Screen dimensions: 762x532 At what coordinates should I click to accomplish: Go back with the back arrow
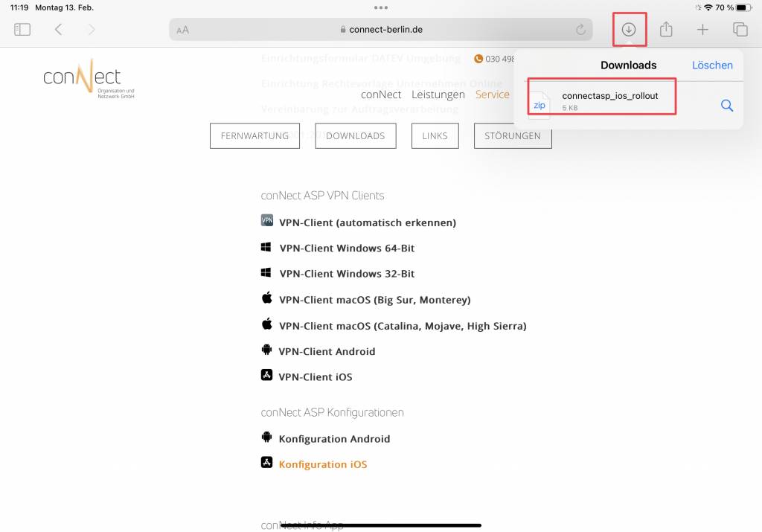click(58, 30)
